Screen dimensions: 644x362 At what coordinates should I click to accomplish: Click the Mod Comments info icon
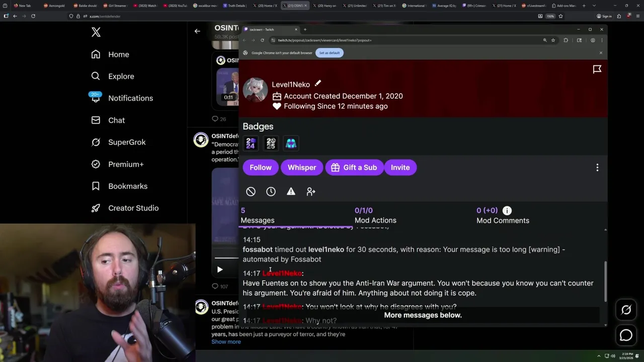(507, 211)
